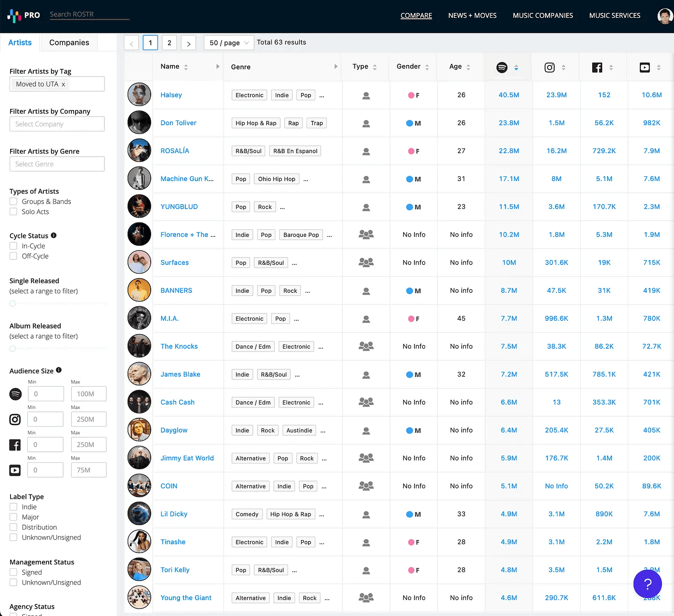Click the Single Released range slider

pyautogui.click(x=59, y=303)
